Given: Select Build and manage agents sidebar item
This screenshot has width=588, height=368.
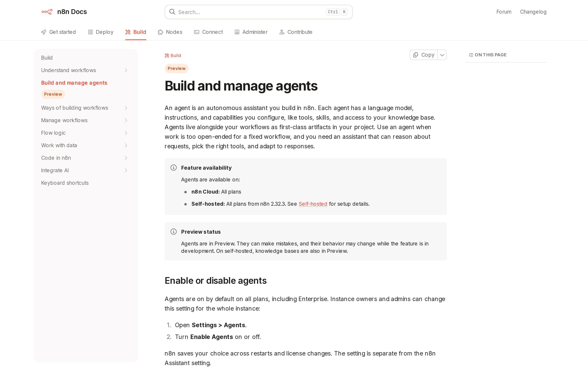Looking at the screenshot, I should click(x=74, y=83).
